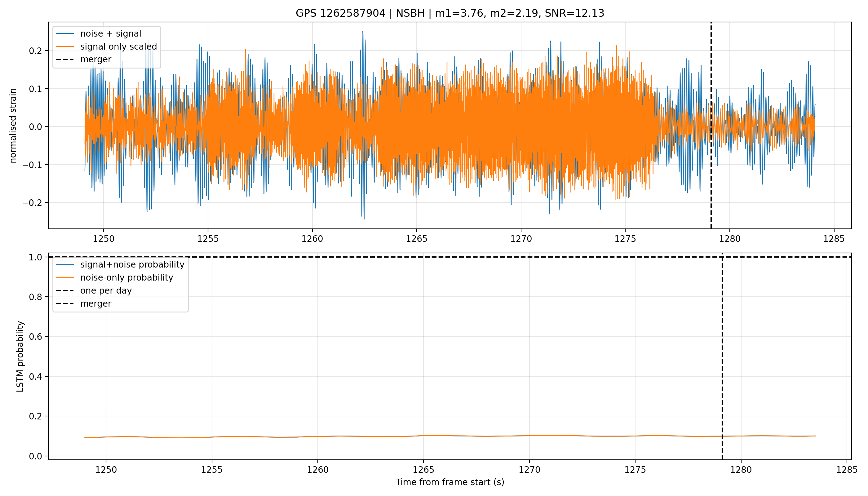Click the 'signal only scaled' legend label
The image size is (868, 496).
(x=118, y=46)
